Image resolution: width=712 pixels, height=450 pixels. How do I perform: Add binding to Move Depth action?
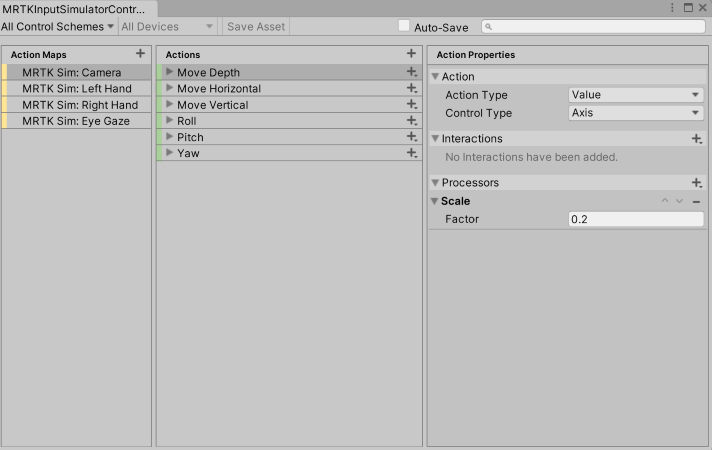coord(412,72)
